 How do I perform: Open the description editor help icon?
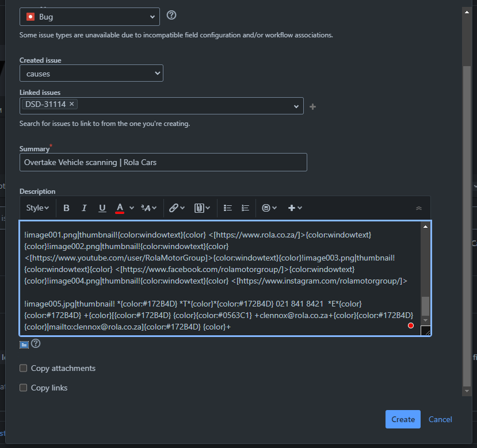pyautogui.click(x=36, y=343)
